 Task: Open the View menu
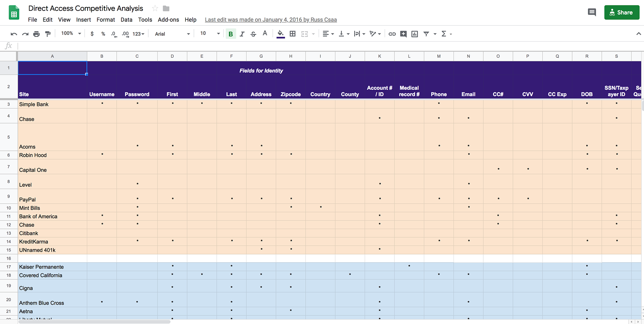(x=64, y=20)
